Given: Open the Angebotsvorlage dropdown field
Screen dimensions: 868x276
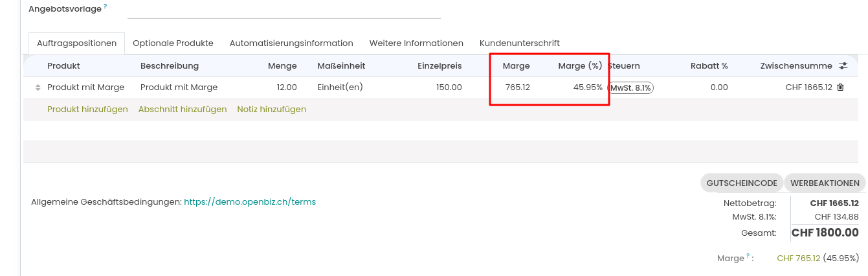Looking at the screenshot, I should [x=284, y=10].
